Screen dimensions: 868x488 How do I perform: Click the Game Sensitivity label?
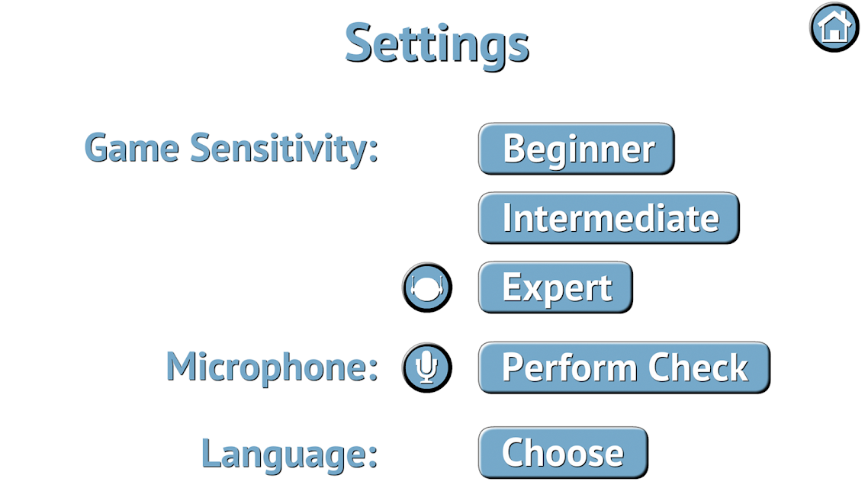231,148
